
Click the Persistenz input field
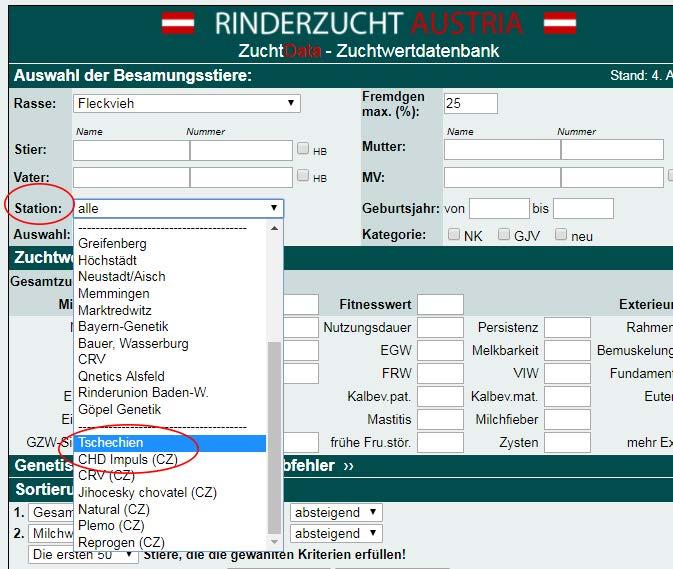click(x=567, y=327)
